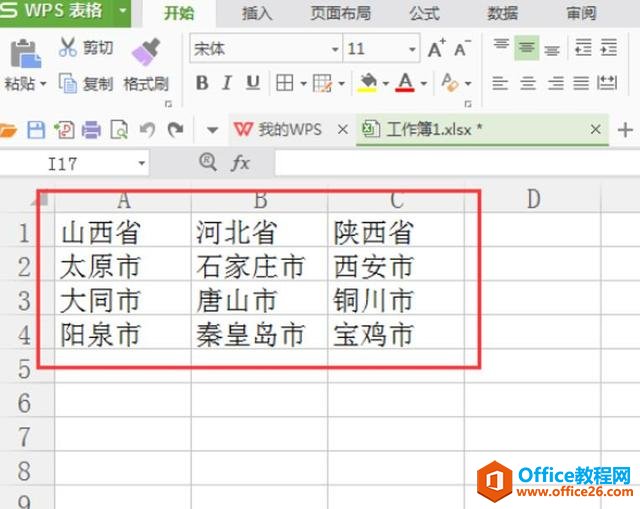Open fill color dropdown arrow

pos(386,84)
